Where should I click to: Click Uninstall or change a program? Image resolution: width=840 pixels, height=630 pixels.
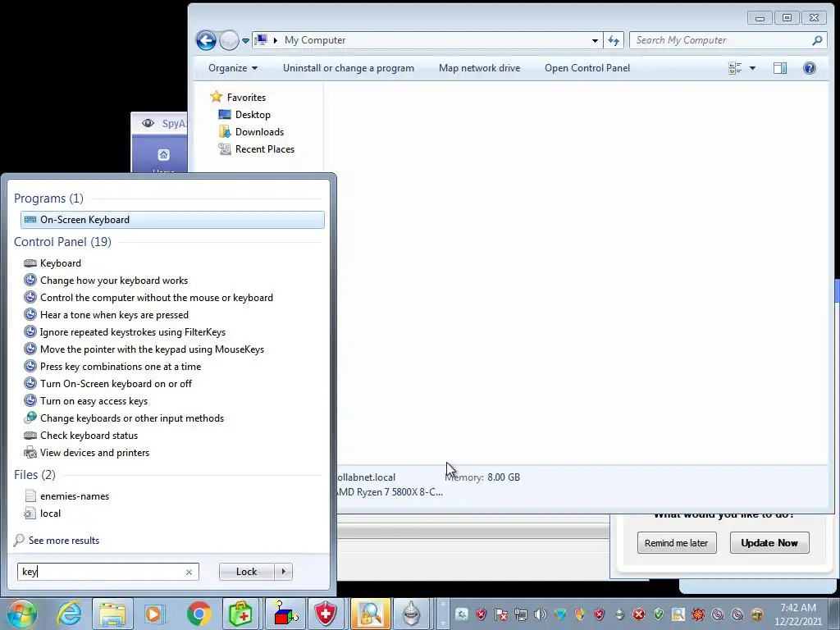coord(348,68)
